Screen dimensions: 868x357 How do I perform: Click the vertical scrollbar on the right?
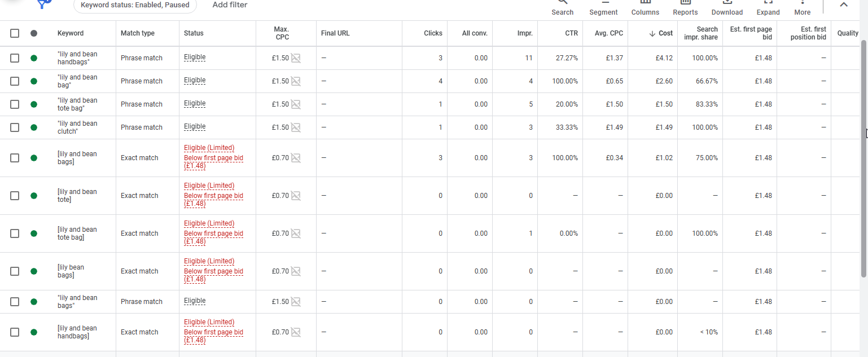(x=863, y=158)
